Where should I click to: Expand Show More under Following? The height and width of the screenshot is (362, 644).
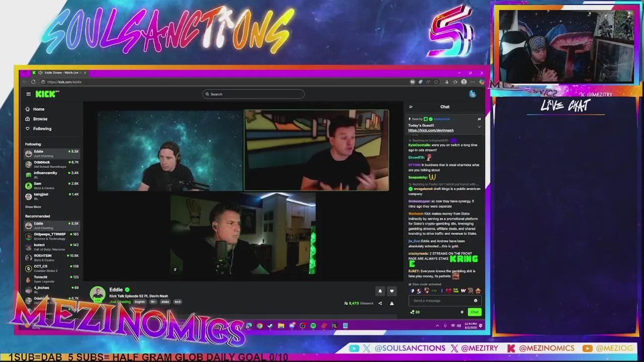click(33, 207)
